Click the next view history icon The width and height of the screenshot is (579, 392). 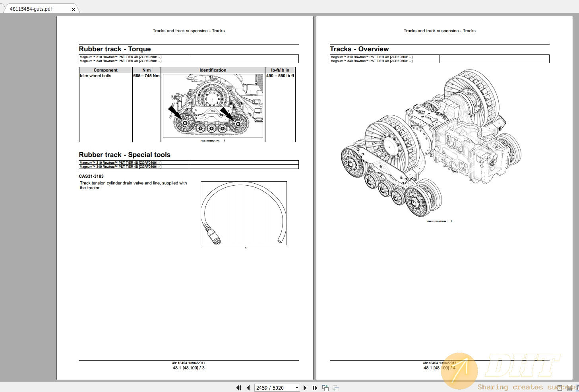tap(336, 388)
